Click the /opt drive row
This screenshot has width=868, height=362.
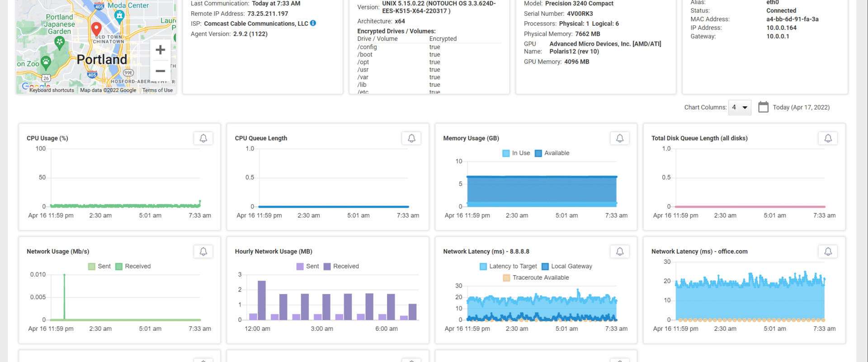429,62
